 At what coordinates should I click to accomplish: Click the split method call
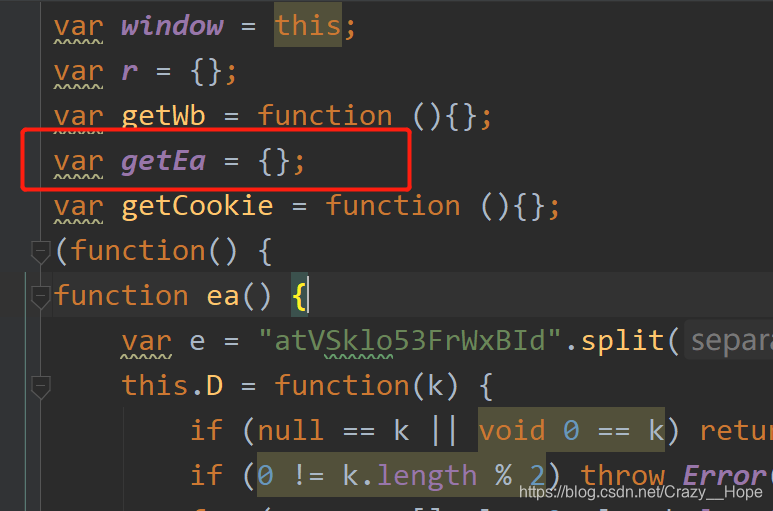[622, 341]
